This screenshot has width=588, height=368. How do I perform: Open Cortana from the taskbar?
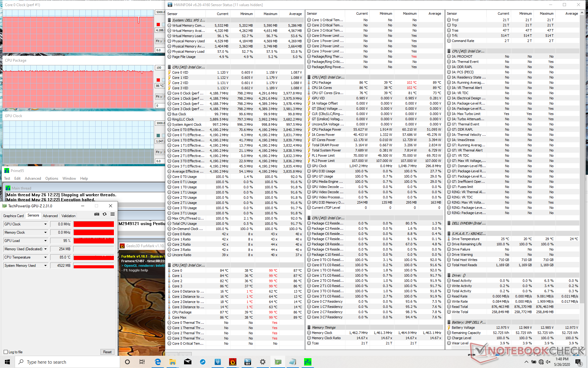pyautogui.click(x=127, y=362)
